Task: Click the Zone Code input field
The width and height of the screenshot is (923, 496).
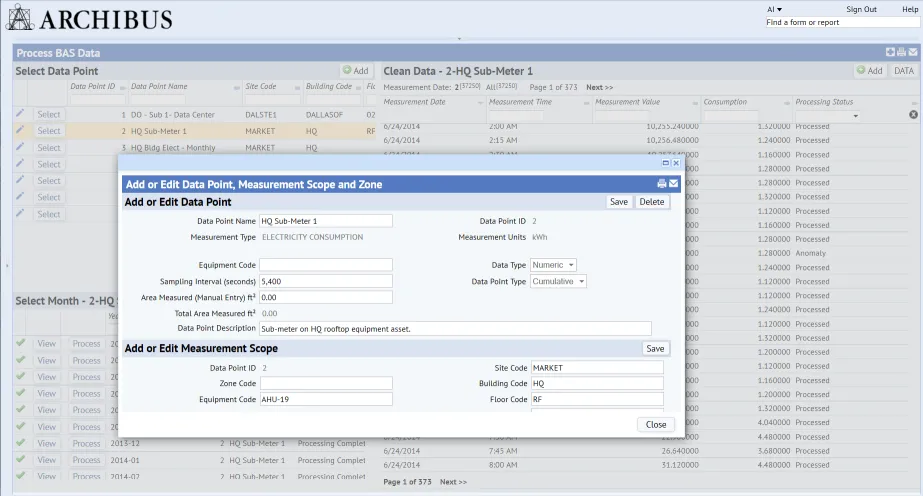Action: [x=326, y=383]
